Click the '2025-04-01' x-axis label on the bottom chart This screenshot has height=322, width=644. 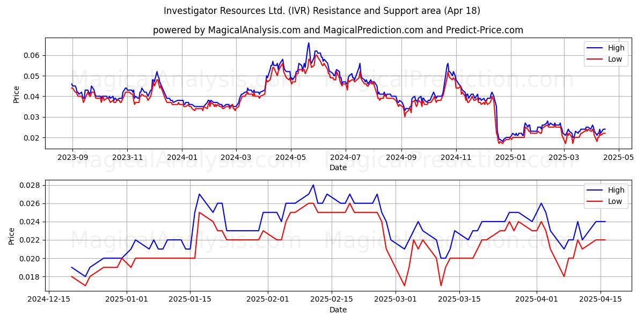pos(537,300)
